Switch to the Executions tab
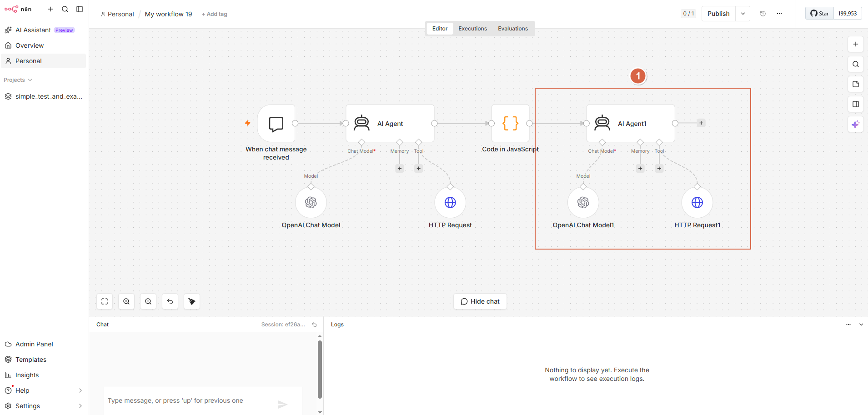868x415 pixels. (x=472, y=28)
